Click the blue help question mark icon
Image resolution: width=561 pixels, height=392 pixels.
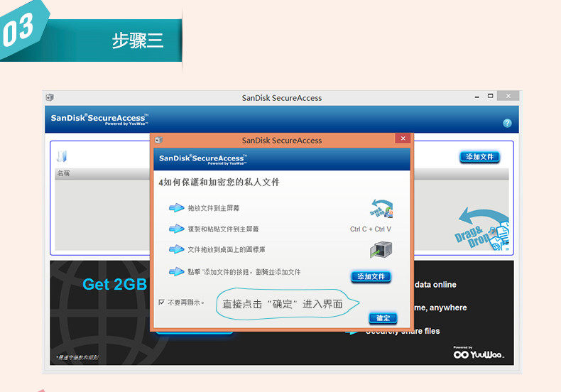[x=507, y=124]
